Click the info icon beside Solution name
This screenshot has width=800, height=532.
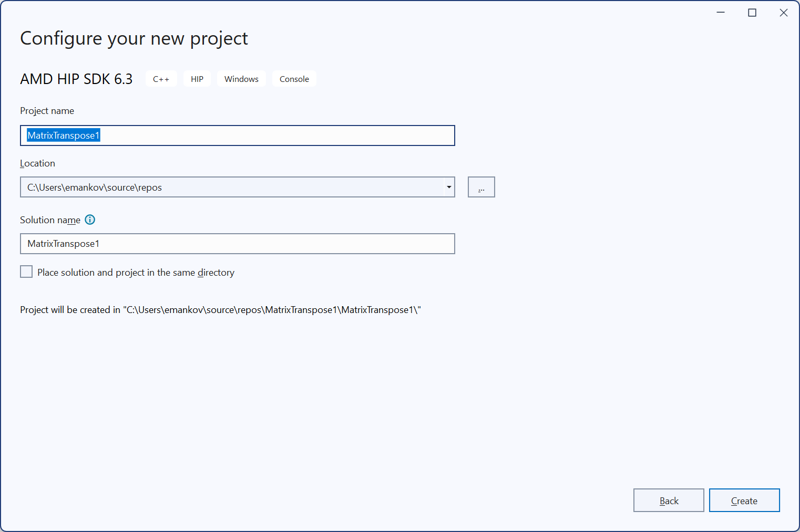[x=90, y=220]
